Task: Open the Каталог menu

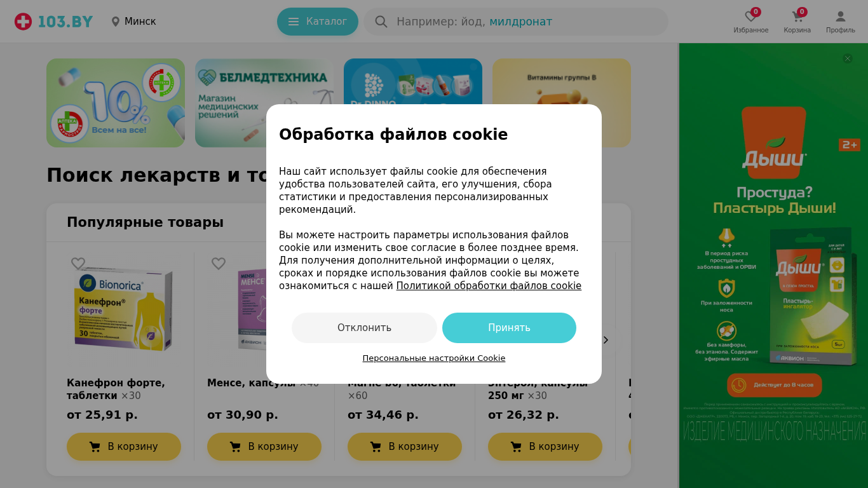Action: [318, 22]
